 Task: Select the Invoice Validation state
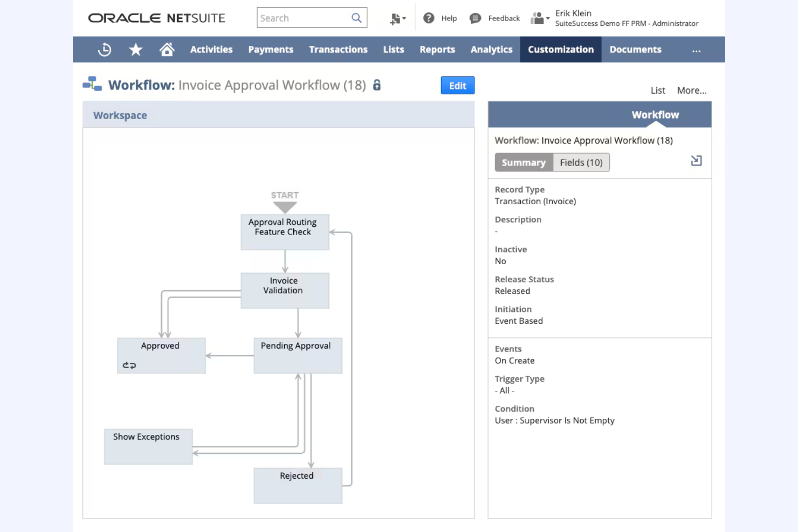pyautogui.click(x=285, y=291)
